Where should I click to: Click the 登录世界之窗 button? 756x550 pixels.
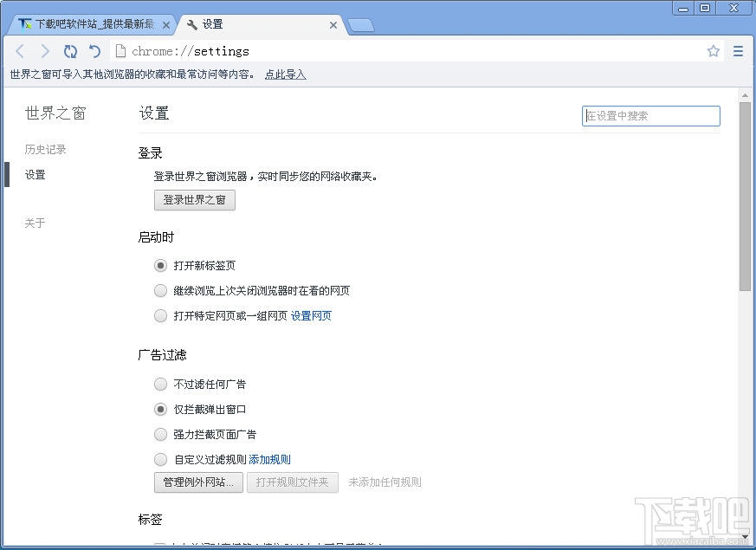[x=194, y=200]
